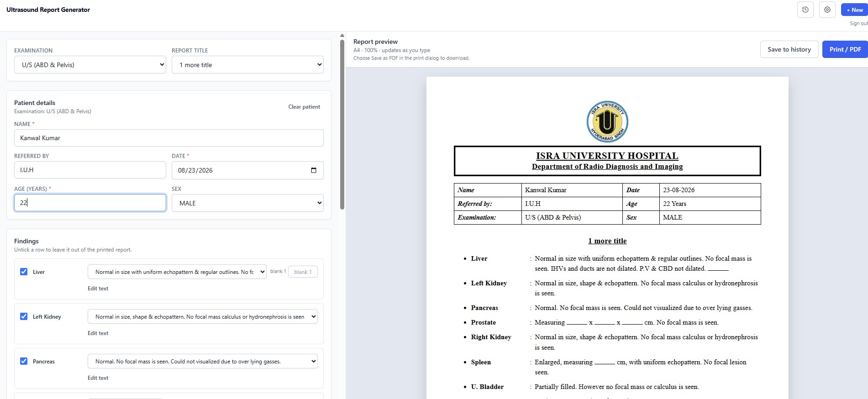This screenshot has height=399, width=868.
Task: Open the Sex dropdown
Action: (x=247, y=203)
